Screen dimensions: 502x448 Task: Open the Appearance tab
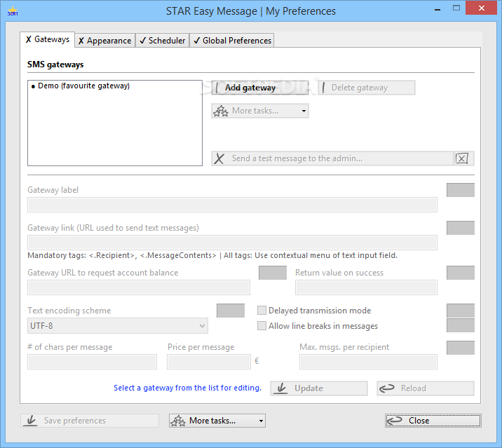click(x=104, y=41)
